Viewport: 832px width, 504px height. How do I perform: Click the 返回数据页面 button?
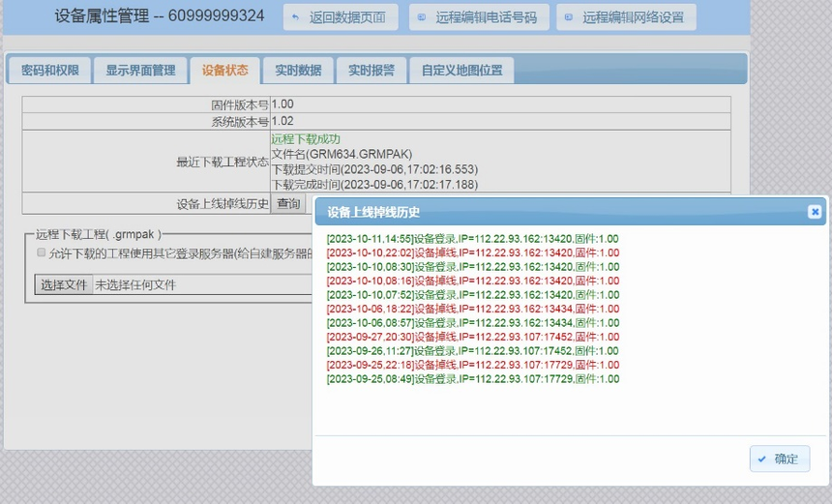[341, 17]
